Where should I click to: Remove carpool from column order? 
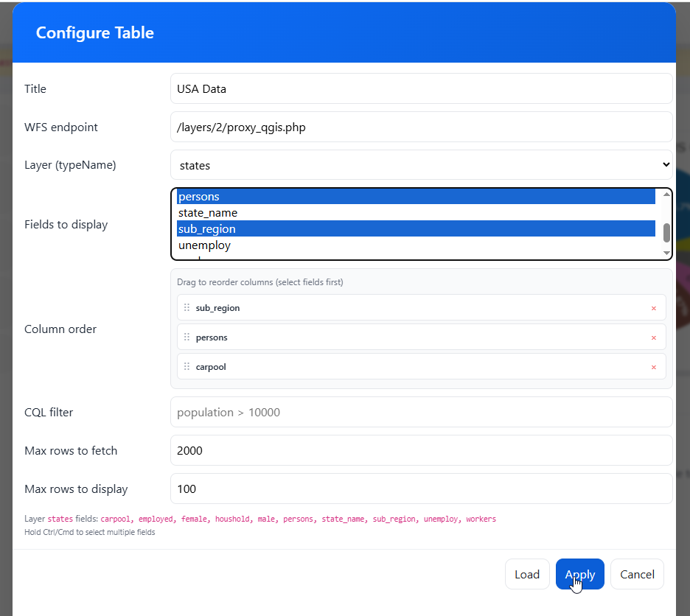click(653, 367)
